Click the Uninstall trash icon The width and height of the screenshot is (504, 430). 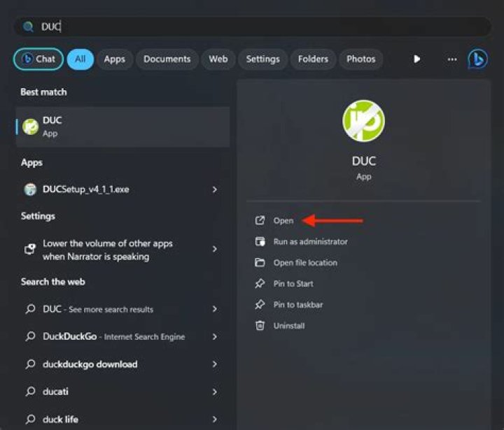click(x=260, y=326)
